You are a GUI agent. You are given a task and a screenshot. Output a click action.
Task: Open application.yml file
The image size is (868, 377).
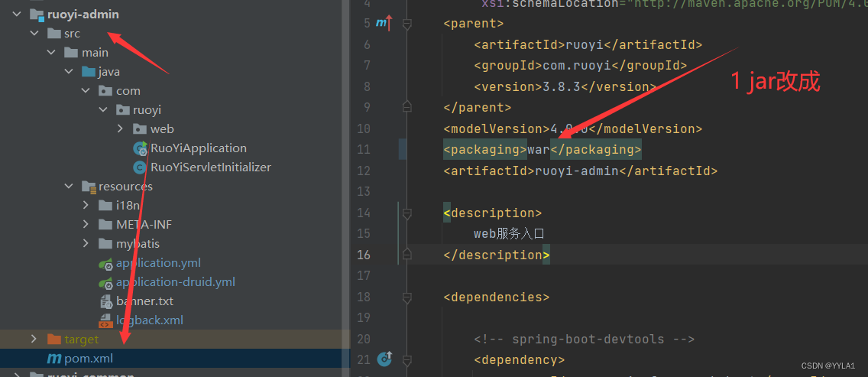point(158,263)
